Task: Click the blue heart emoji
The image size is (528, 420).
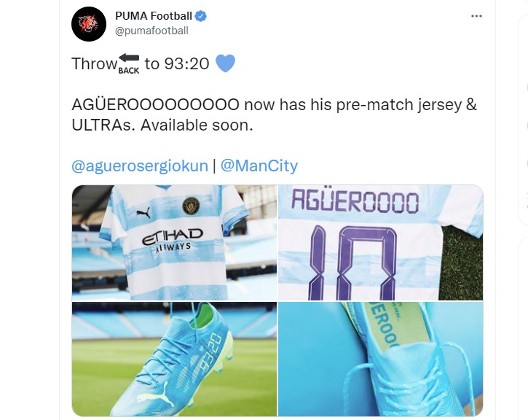Action: click(x=225, y=63)
